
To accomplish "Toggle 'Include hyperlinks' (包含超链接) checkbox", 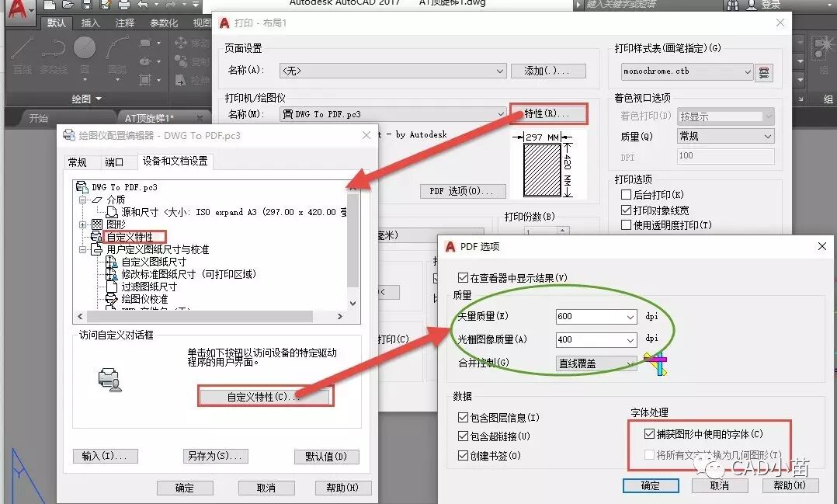I will click(x=463, y=436).
